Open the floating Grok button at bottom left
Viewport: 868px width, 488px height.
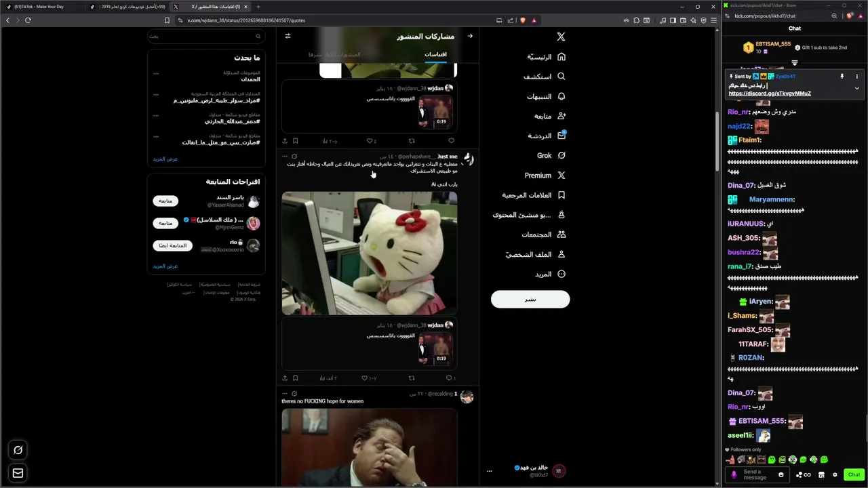tap(18, 450)
